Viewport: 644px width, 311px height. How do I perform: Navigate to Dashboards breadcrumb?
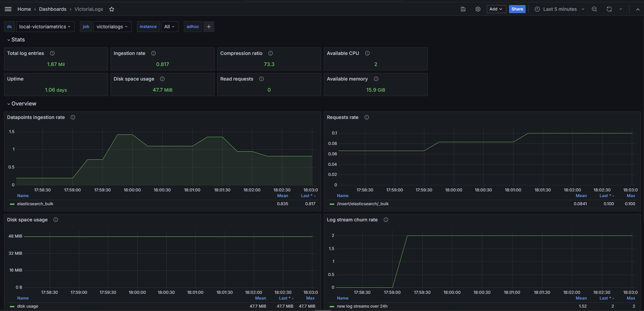53,9
